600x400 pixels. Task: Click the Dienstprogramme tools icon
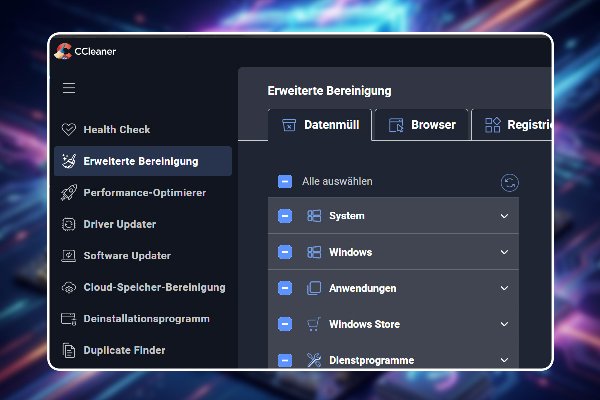[x=314, y=360]
